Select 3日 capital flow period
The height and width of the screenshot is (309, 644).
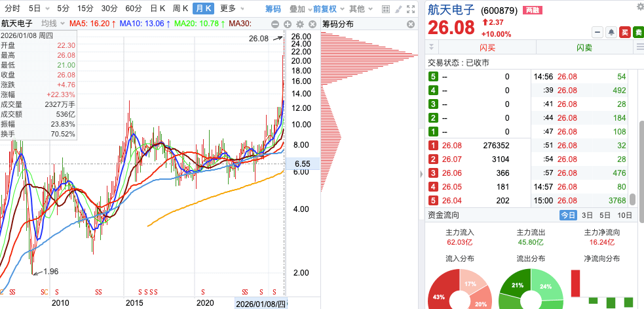coord(587,215)
